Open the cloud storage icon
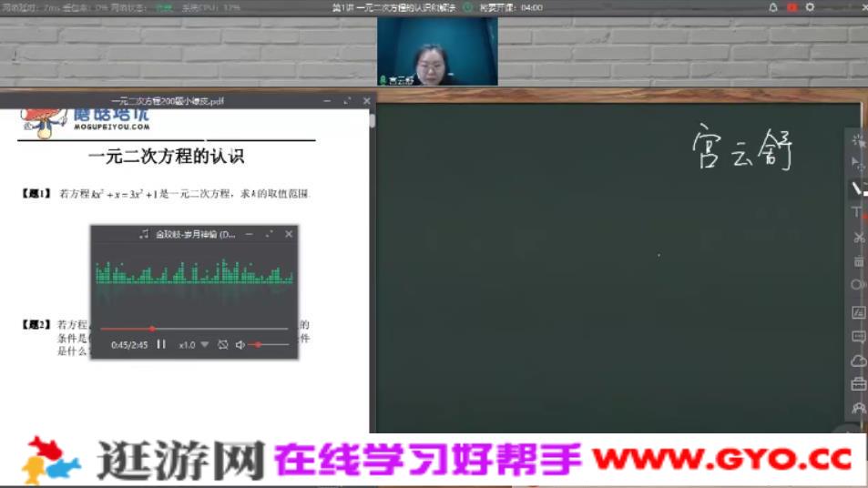Image resolution: width=868 pixels, height=488 pixels. click(858, 361)
